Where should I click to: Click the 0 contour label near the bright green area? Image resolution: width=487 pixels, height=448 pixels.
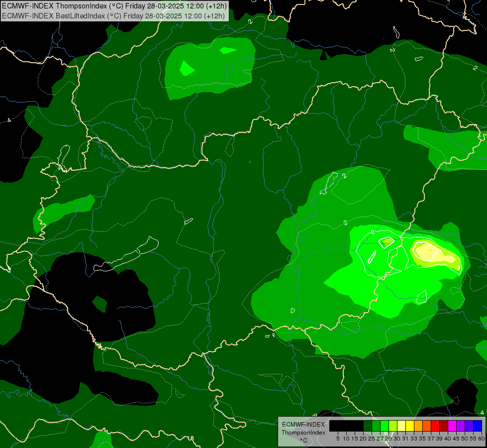373,232
